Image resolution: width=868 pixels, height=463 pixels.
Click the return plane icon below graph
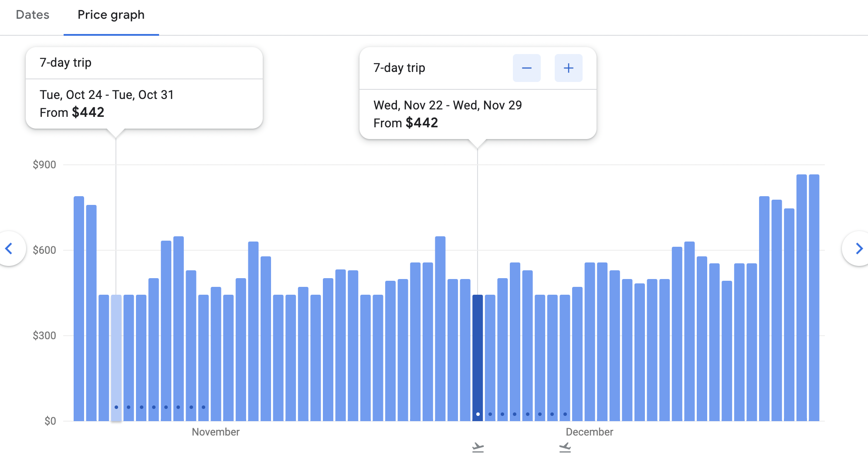(565, 447)
